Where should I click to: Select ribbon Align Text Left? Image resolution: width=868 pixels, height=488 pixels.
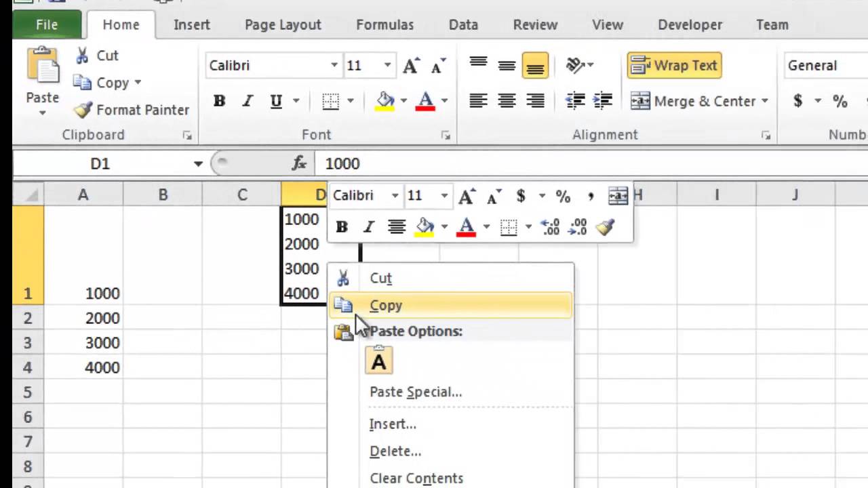478,102
